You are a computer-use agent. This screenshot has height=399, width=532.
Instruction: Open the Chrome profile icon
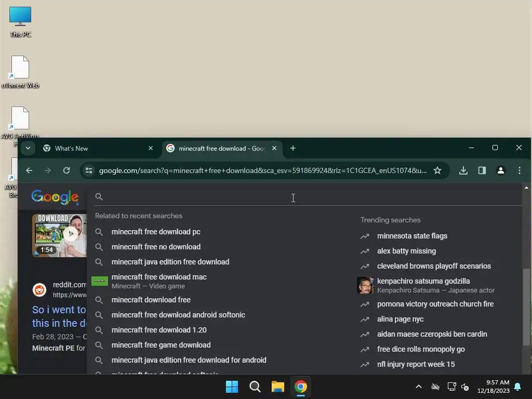[x=500, y=170]
